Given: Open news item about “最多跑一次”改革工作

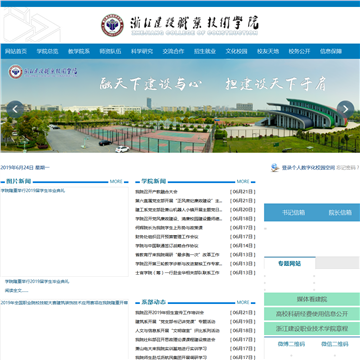Looking at the screenshot, I should (x=177, y=255).
